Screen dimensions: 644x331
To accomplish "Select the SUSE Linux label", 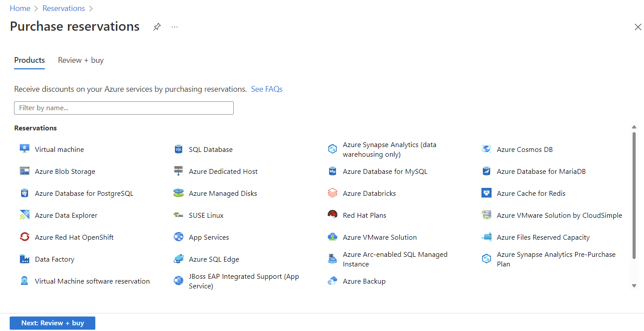I will tap(206, 216).
